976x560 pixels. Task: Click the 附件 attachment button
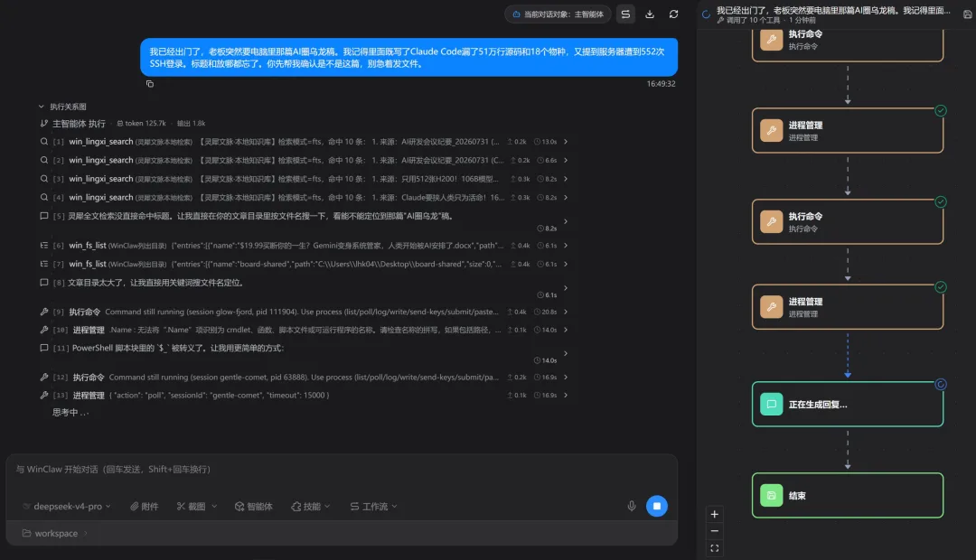(x=144, y=507)
